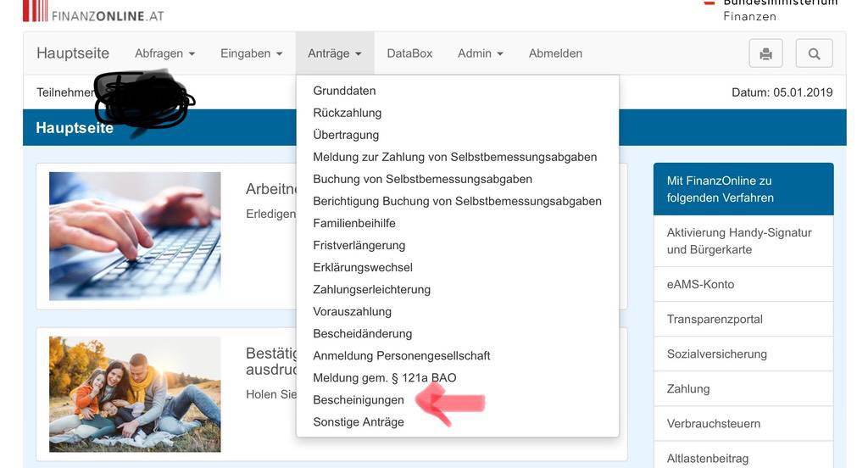The width and height of the screenshot is (868, 468).
Task: Open the DataBox page
Action: [x=409, y=53]
